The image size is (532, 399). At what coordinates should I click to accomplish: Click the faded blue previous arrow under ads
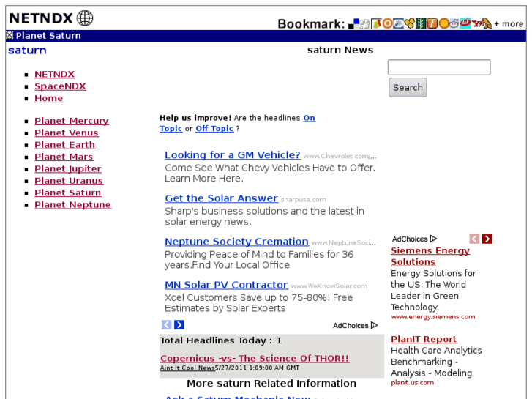click(x=166, y=324)
